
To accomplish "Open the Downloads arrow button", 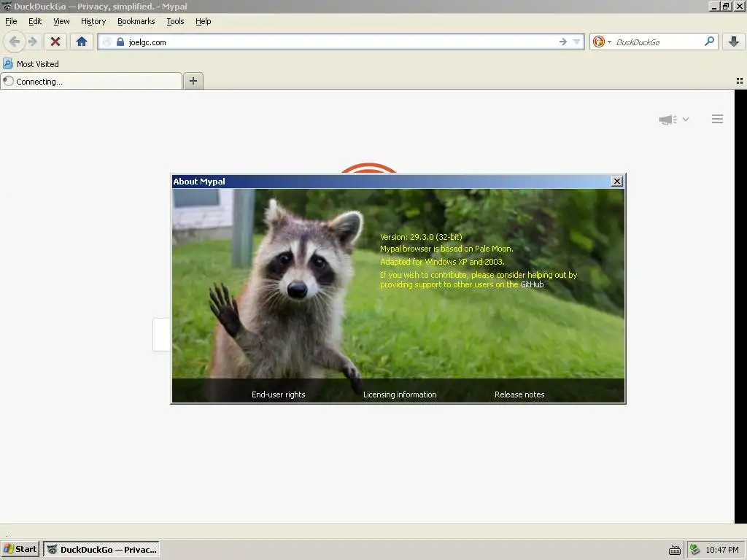I will tap(734, 42).
